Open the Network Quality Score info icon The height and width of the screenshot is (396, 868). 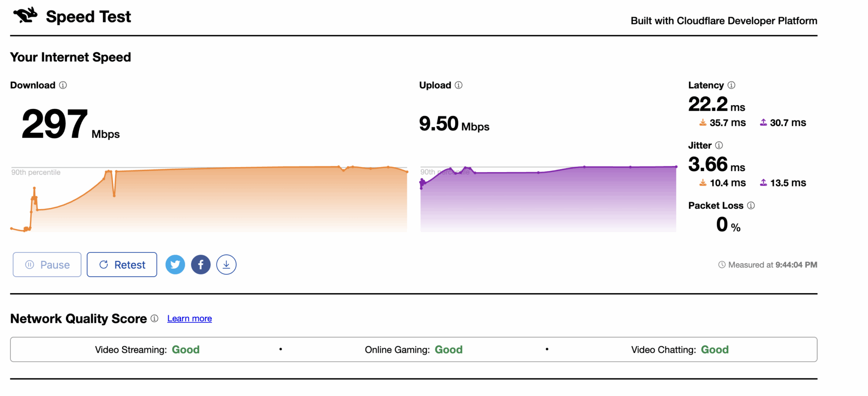point(155,318)
